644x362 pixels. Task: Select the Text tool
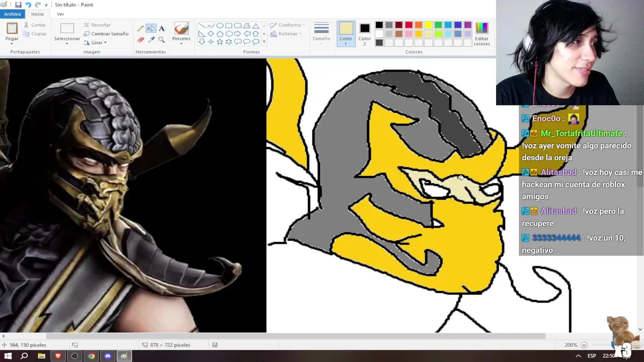click(x=162, y=29)
